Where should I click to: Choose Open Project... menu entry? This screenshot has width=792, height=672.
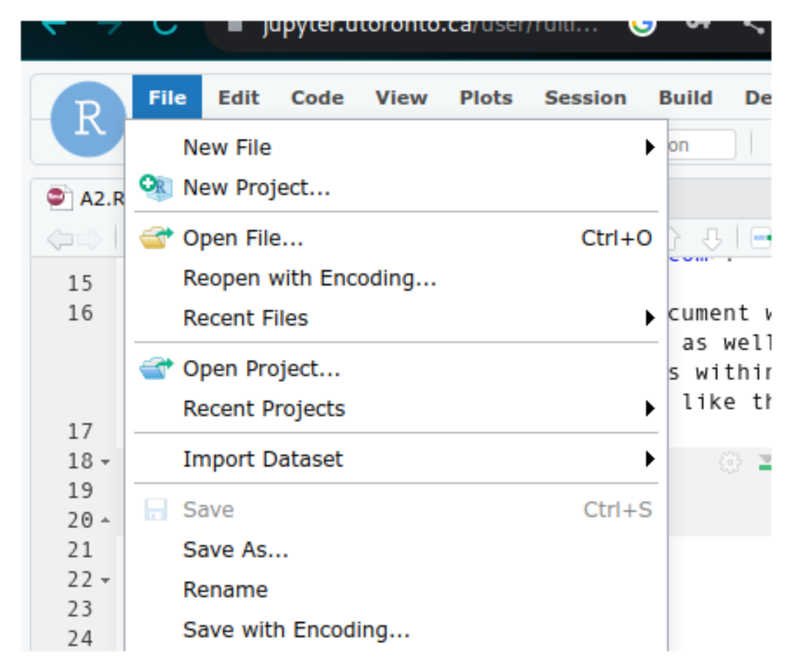point(396,368)
